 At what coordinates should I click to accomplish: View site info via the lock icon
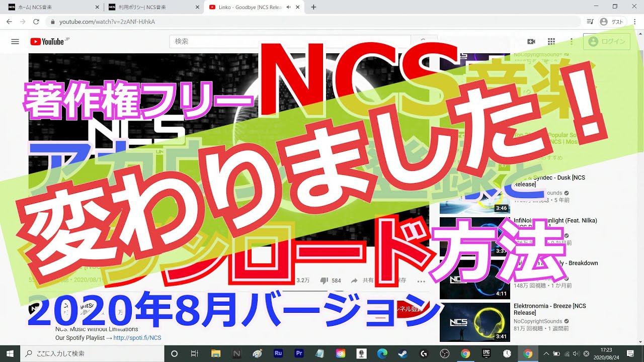tap(53, 22)
